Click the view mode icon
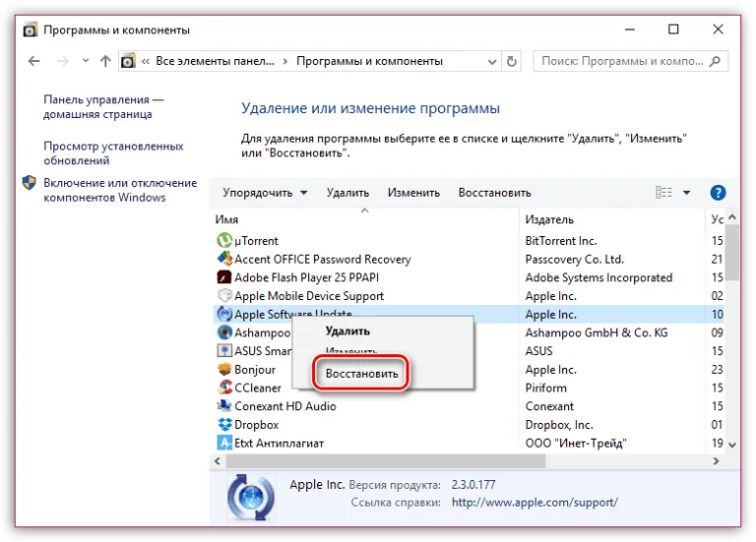 coord(663,192)
